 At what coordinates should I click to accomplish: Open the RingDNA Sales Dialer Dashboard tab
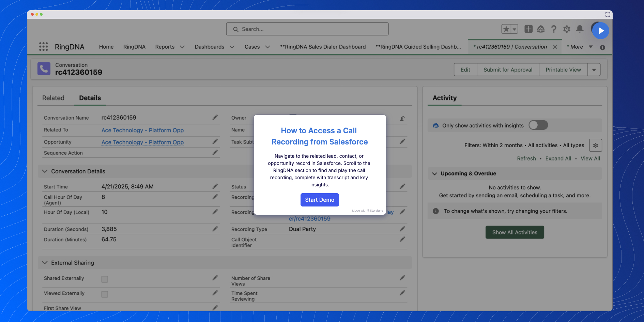click(x=323, y=47)
